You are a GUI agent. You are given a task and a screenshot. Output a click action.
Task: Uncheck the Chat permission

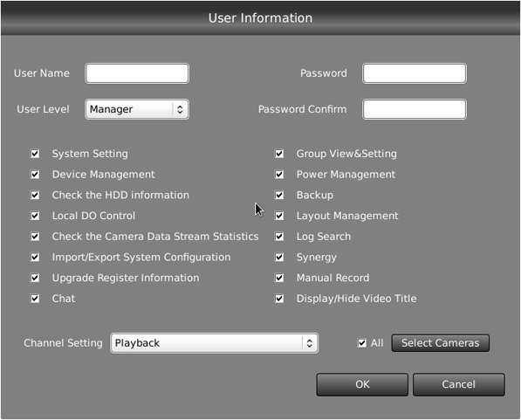click(x=35, y=299)
